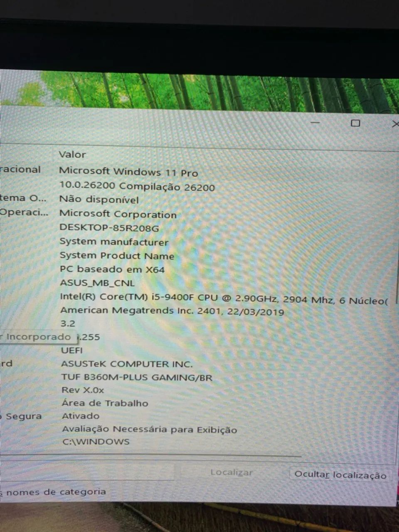Select the 'Rev X.0x' value
Image resolution: width=399 pixels, height=532 pixels.
point(83,390)
